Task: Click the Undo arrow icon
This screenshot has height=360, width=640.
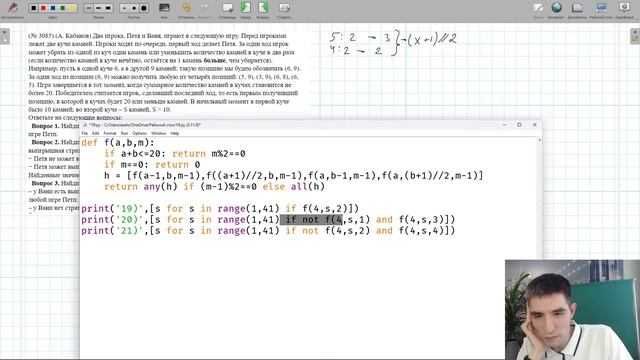Action: (187, 7)
